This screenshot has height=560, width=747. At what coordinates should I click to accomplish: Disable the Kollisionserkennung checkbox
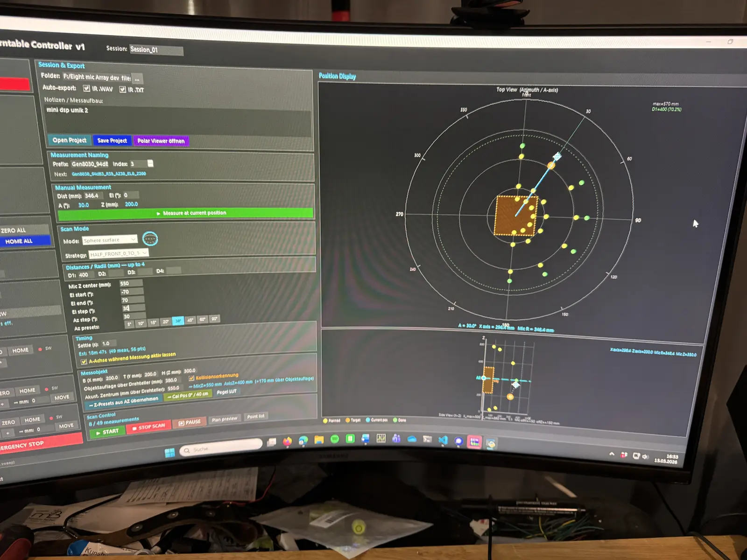point(191,378)
